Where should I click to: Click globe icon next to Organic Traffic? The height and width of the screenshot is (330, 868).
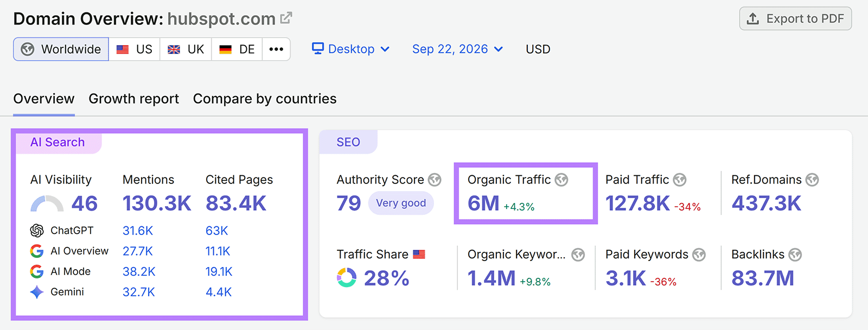[561, 180]
